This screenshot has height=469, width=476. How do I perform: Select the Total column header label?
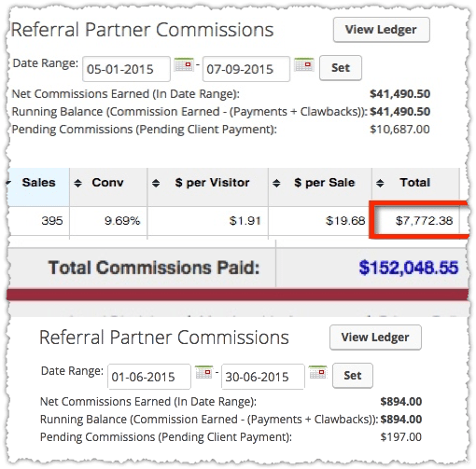tap(415, 183)
